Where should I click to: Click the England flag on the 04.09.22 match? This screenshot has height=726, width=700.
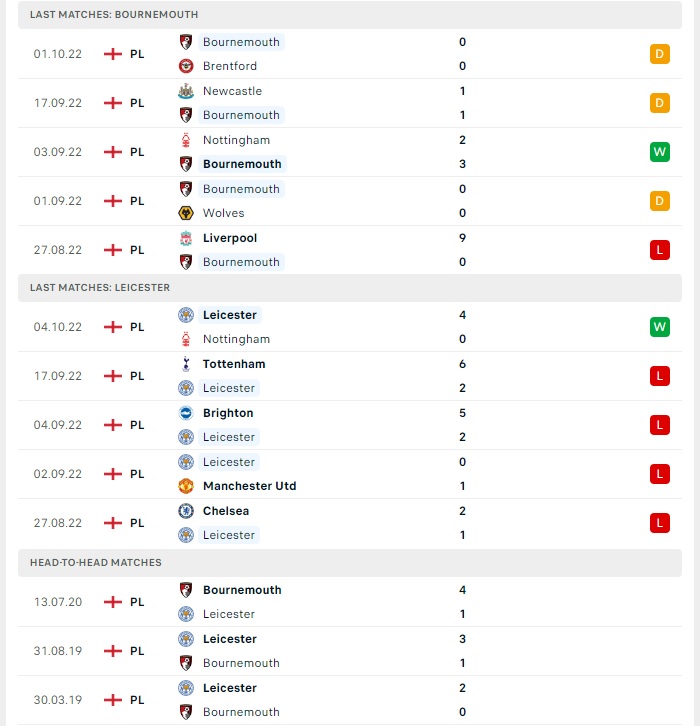(x=112, y=425)
